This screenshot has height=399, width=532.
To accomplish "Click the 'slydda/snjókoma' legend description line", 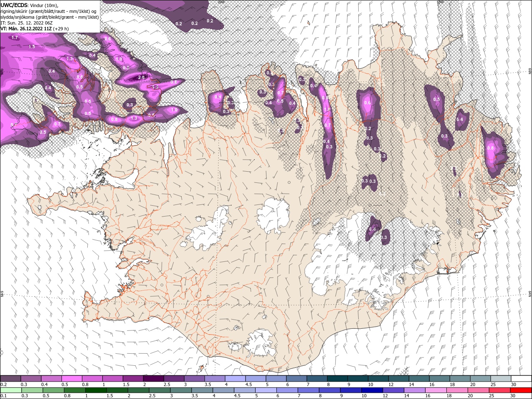I will (49, 17).
